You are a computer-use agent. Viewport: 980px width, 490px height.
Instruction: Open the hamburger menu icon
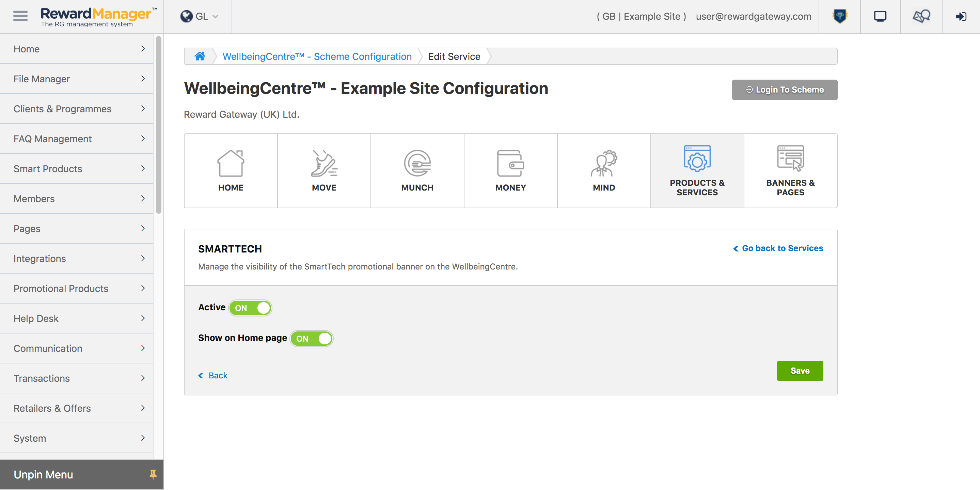click(x=20, y=16)
